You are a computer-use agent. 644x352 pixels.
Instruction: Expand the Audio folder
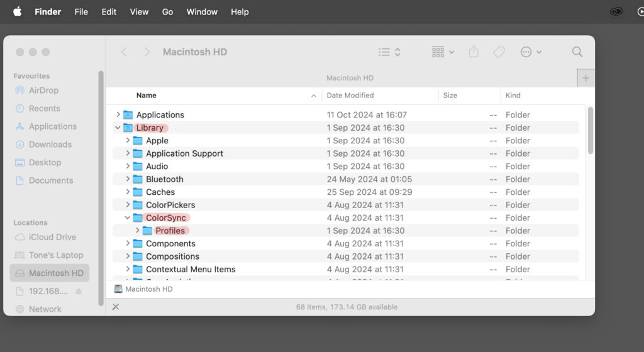click(x=127, y=166)
